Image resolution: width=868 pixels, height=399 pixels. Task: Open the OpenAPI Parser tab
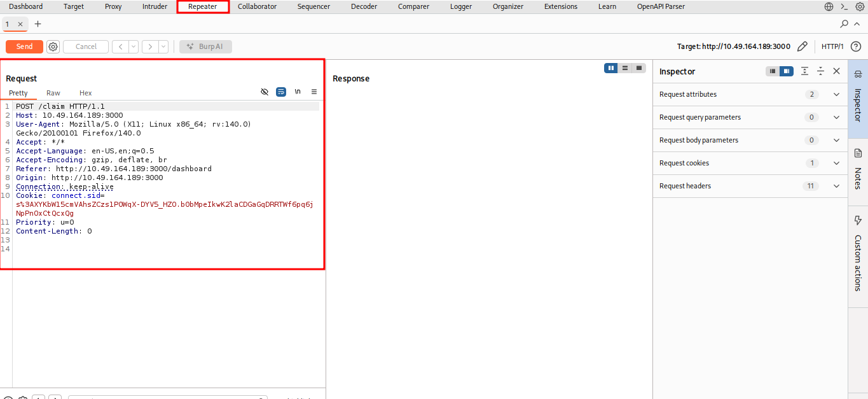[x=661, y=6]
